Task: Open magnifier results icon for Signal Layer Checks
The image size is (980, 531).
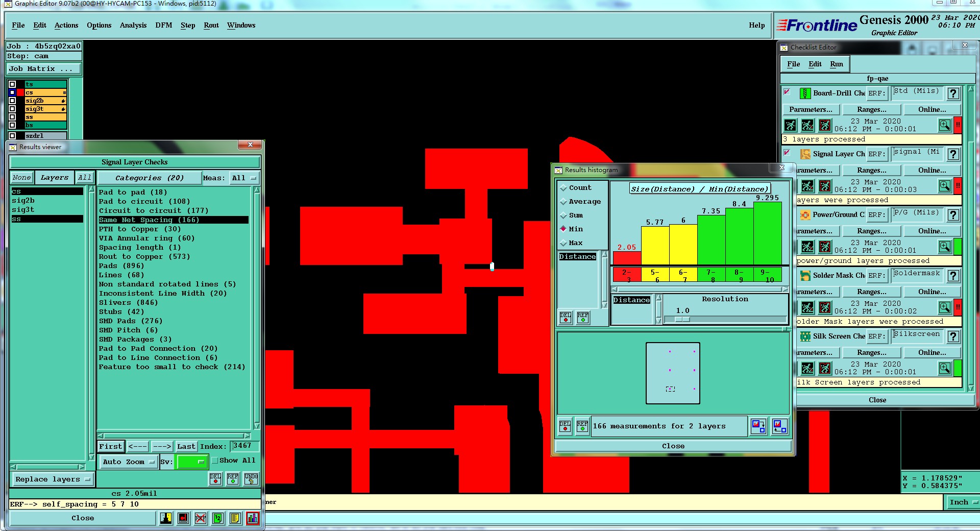Action: (945, 186)
